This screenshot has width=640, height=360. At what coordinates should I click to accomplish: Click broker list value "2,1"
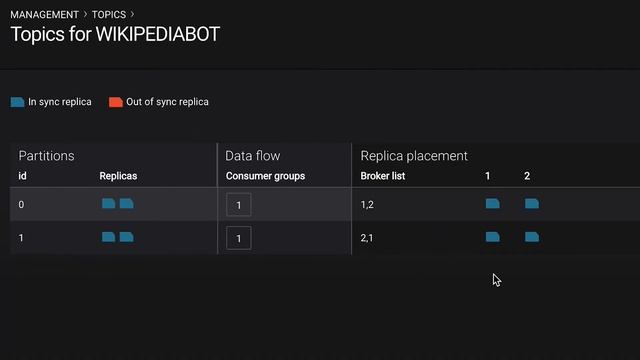367,238
